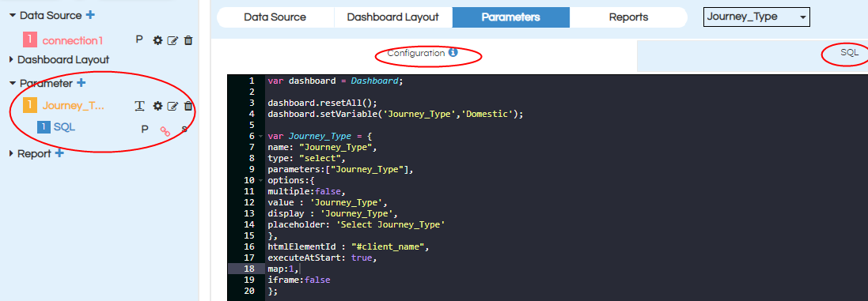Select Journey_T... parameter in the sidebar
The width and height of the screenshot is (868, 301).
(74, 106)
